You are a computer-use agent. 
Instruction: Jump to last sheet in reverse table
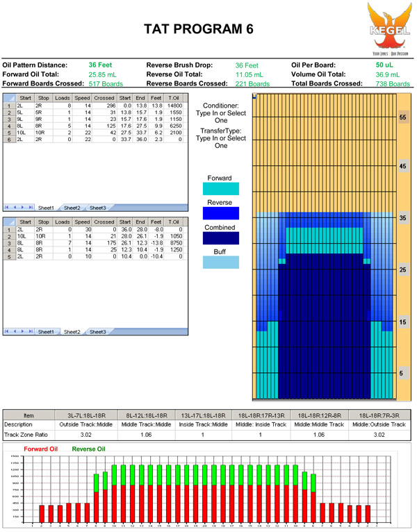click(31, 332)
